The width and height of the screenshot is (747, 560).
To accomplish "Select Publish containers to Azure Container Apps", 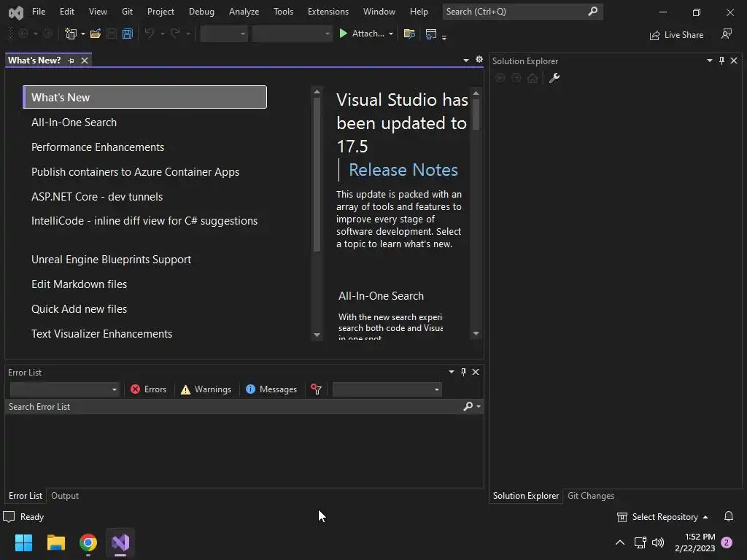I will click(x=135, y=172).
